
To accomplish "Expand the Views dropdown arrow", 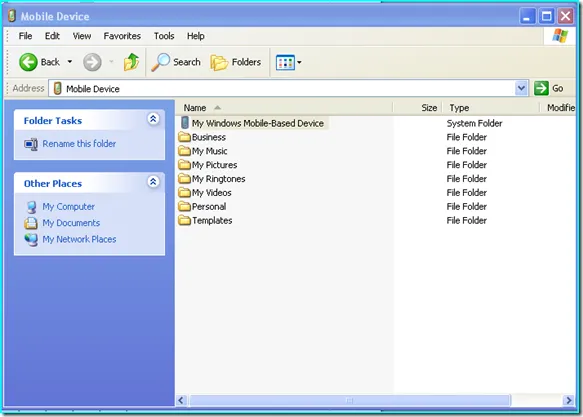I will click(x=299, y=62).
